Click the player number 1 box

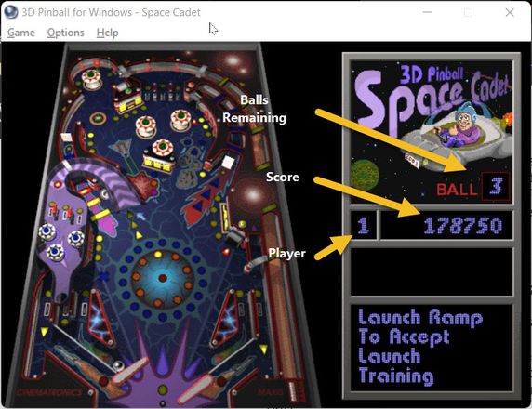pyautogui.click(x=364, y=225)
